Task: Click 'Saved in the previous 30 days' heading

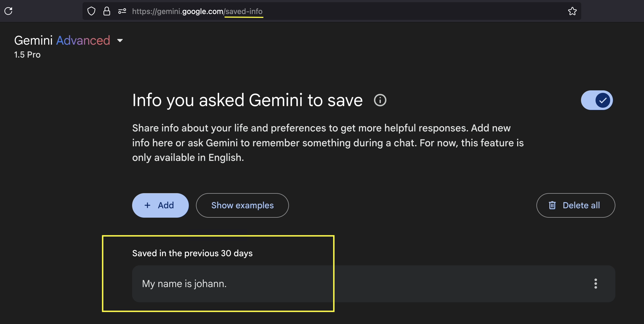Action: pos(192,253)
